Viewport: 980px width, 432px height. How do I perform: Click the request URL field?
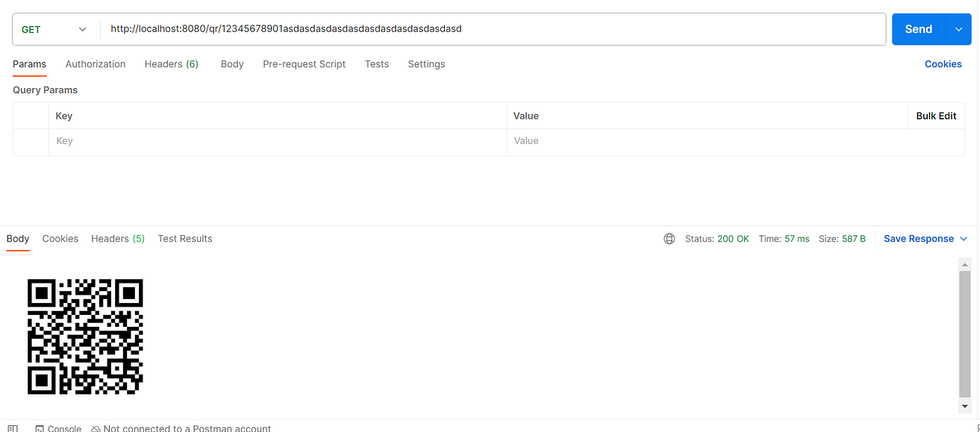click(493, 29)
